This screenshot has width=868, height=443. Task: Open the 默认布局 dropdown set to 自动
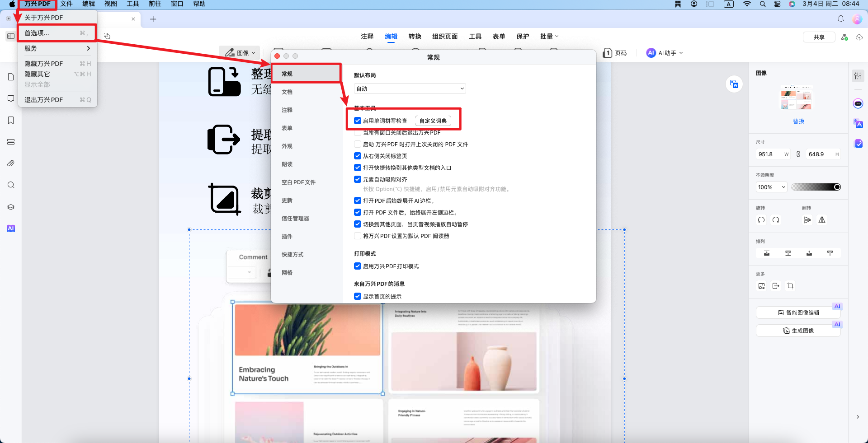tap(410, 88)
